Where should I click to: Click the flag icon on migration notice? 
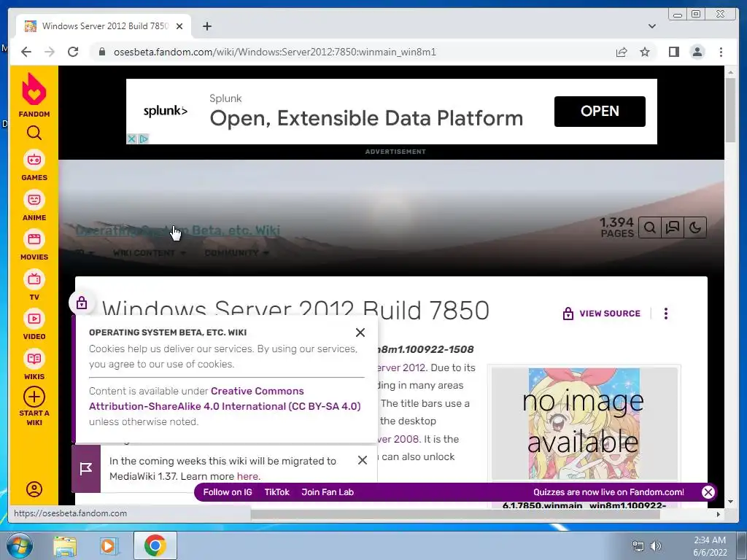click(x=86, y=469)
